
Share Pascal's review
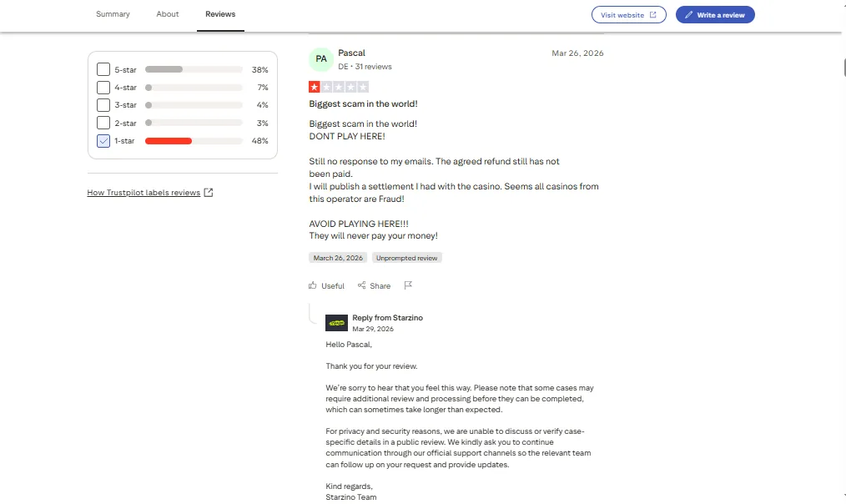tap(374, 286)
